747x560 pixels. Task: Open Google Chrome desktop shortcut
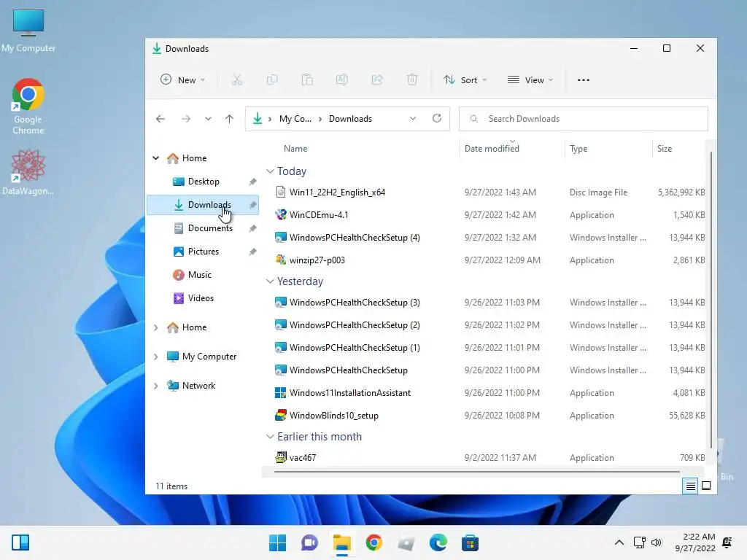[x=28, y=106]
